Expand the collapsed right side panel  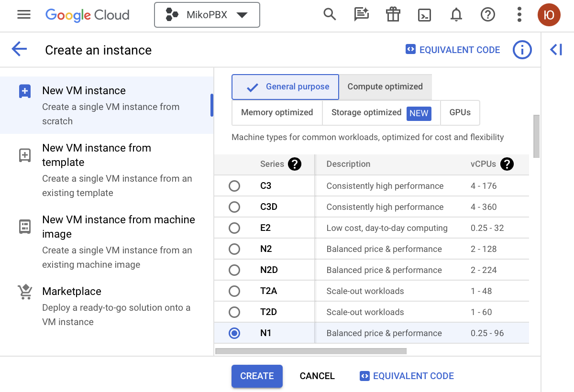coord(556,49)
